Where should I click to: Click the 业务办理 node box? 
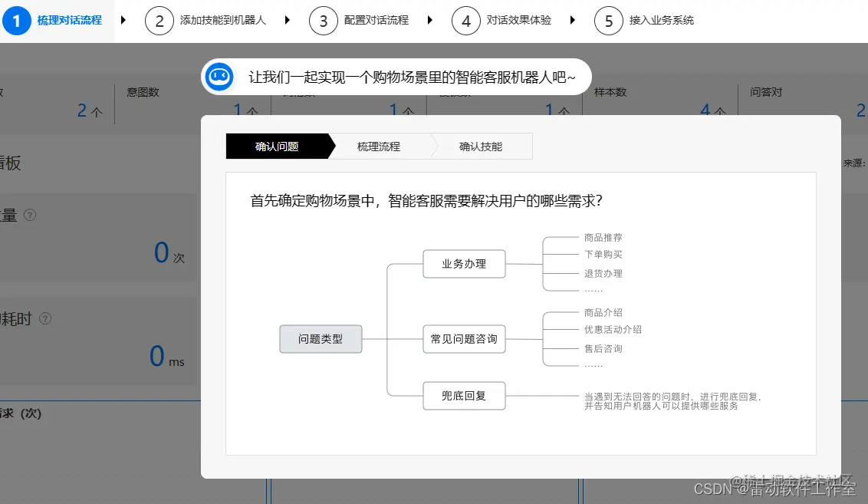[x=464, y=263]
